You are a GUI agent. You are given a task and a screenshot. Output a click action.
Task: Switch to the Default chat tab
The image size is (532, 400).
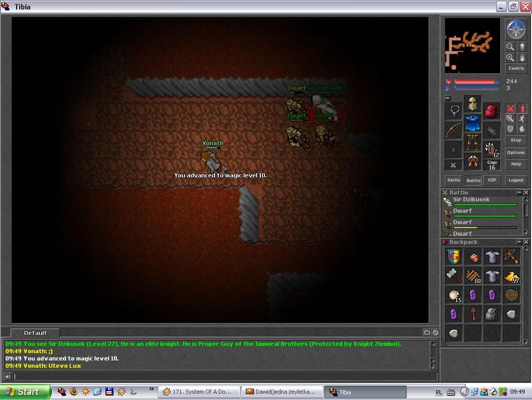tap(35, 333)
